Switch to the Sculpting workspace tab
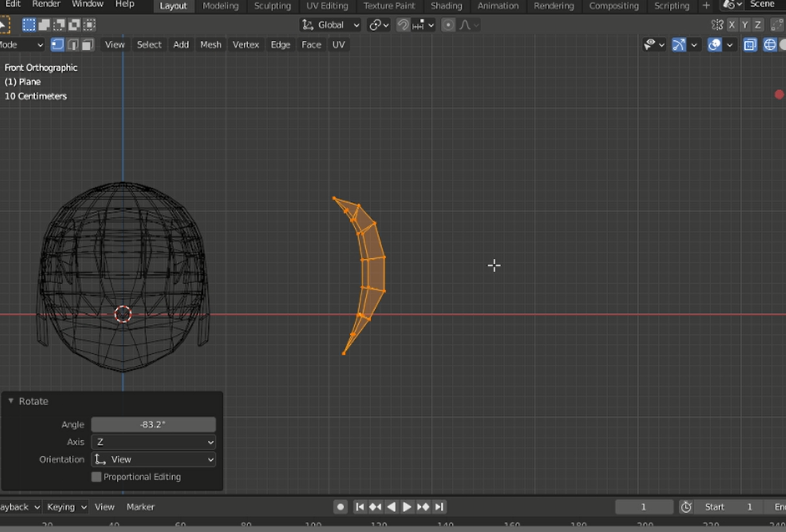 click(272, 6)
